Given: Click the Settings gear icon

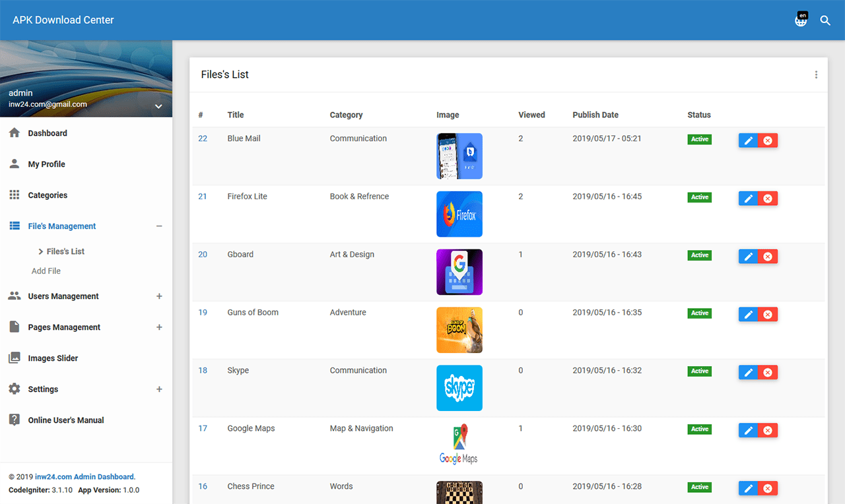Looking at the screenshot, I should click(x=14, y=389).
